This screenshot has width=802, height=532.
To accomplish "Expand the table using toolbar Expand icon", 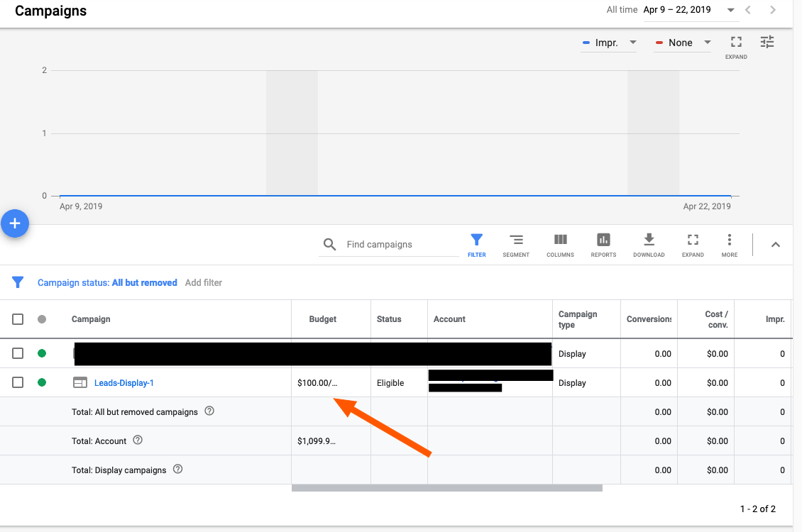I will coord(693,244).
